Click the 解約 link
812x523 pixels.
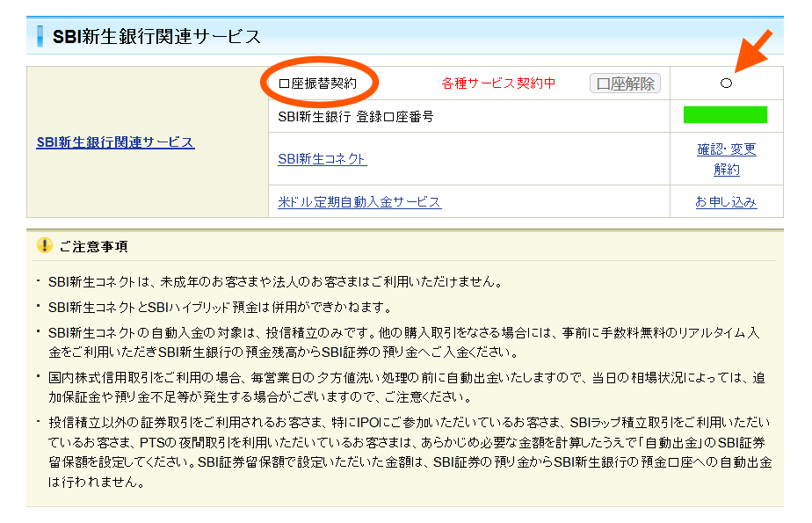[x=727, y=170]
